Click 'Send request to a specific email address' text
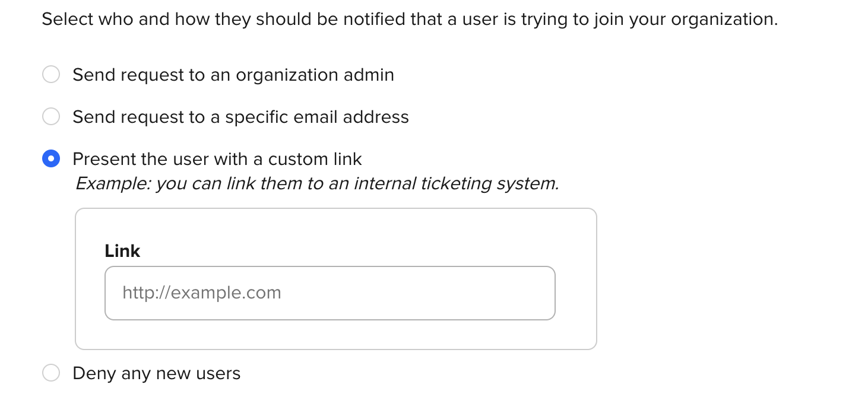Viewport: 868px width, 394px height. point(240,117)
